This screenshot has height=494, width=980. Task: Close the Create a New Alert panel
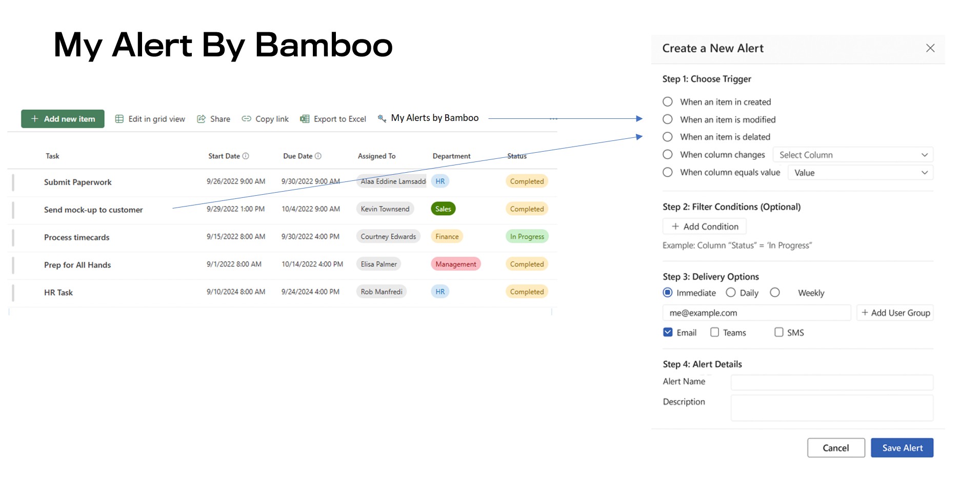point(930,48)
